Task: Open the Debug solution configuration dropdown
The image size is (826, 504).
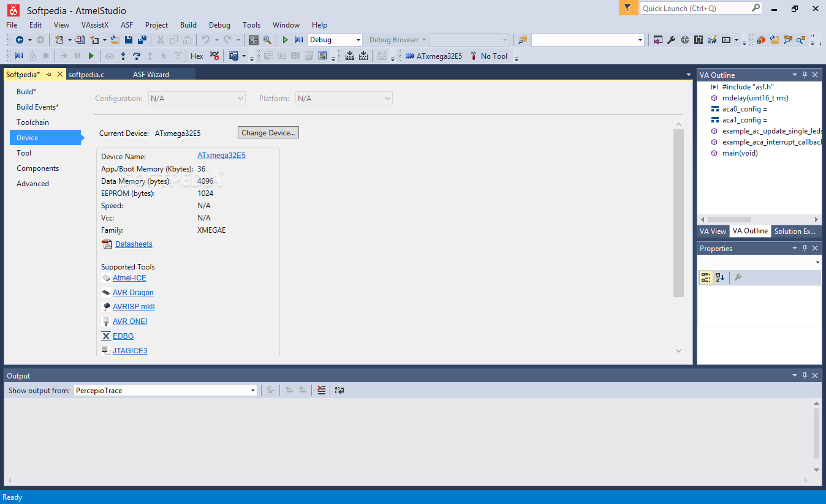Action: [335, 40]
